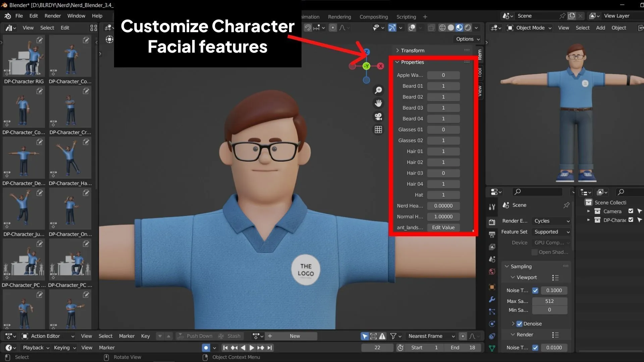
Task: Open the Render Engine Cycles dropdown
Action: (551, 221)
